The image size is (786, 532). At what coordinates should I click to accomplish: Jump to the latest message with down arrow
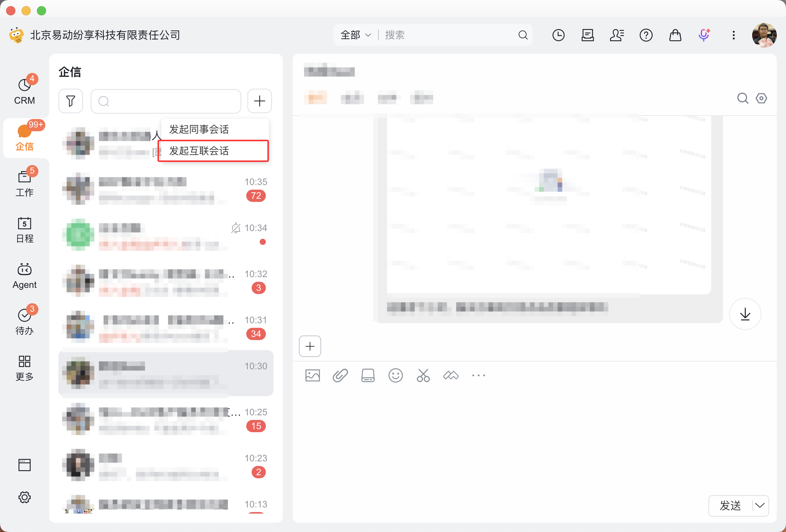point(745,314)
